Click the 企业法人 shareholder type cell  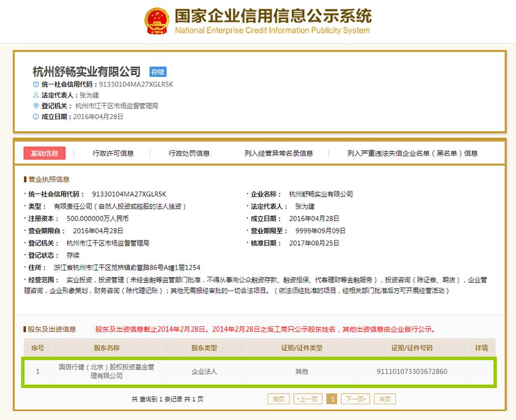click(204, 372)
